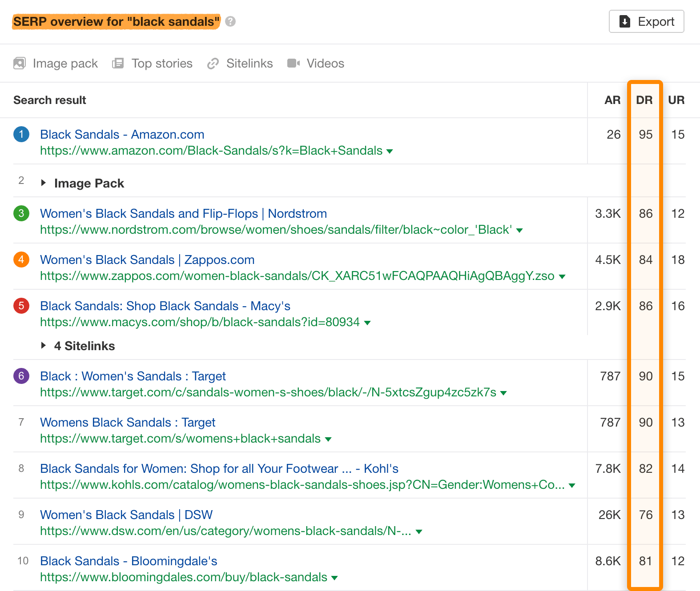Screen dimensions: 700x591
Task: Click the blue position 1 badge
Action: click(21, 134)
